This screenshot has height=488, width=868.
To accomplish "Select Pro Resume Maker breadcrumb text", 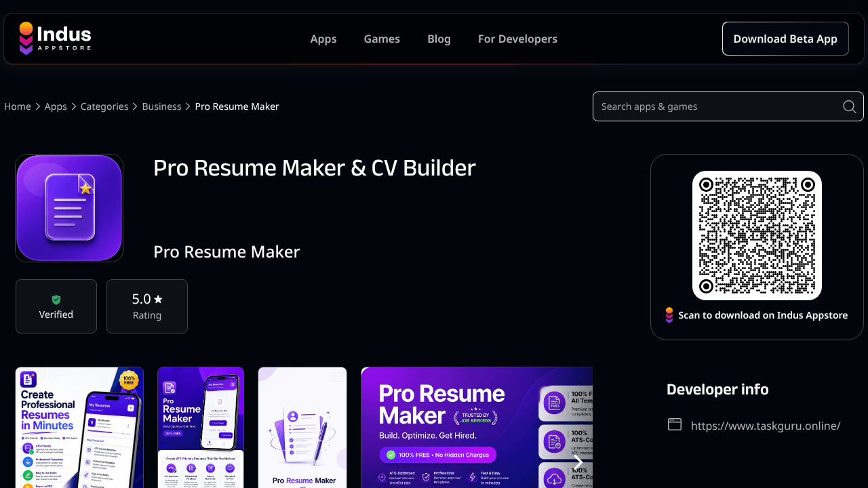I will tap(237, 106).
